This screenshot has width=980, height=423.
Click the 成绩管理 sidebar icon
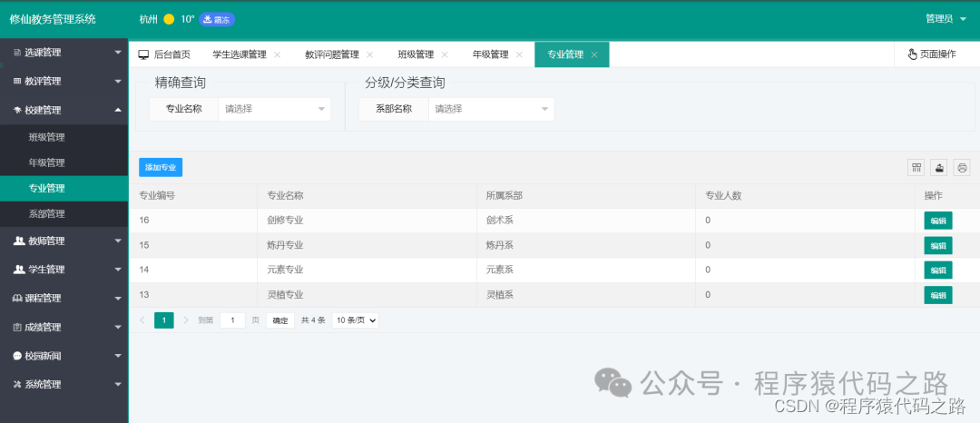pos(17,328)
